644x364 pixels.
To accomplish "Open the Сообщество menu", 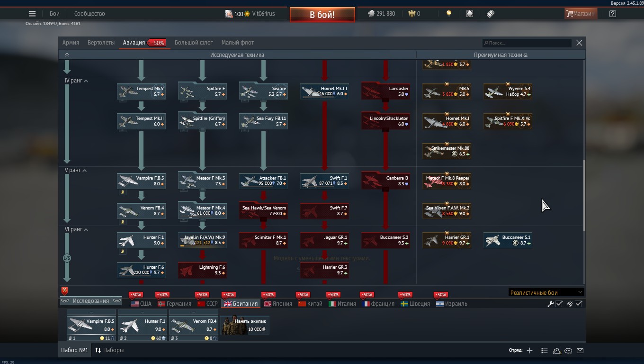I will pyautogui.click(x=89, y=14).
